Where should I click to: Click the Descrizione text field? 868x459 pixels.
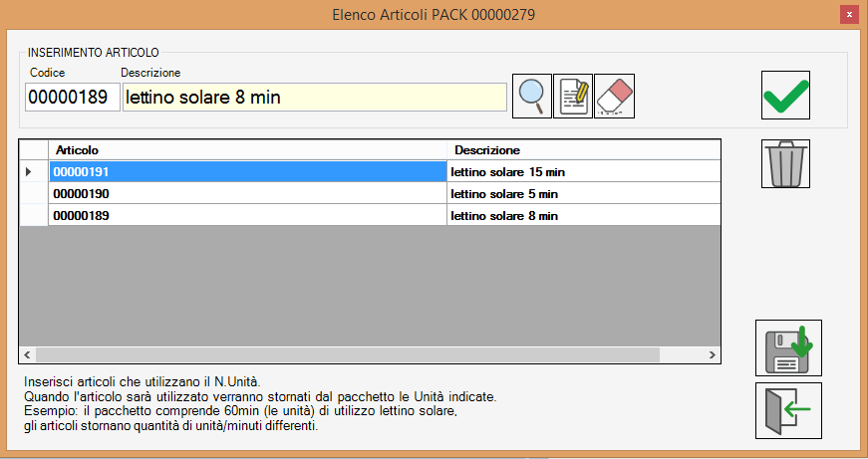point(314,98)
